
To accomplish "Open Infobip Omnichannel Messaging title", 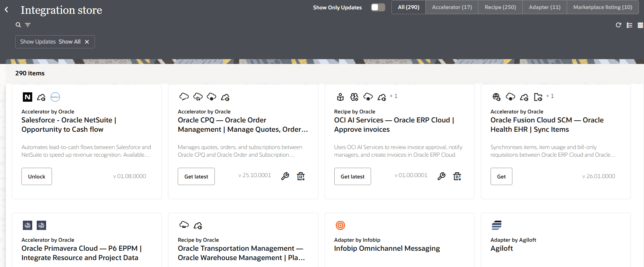I will [x=387, y=248].
